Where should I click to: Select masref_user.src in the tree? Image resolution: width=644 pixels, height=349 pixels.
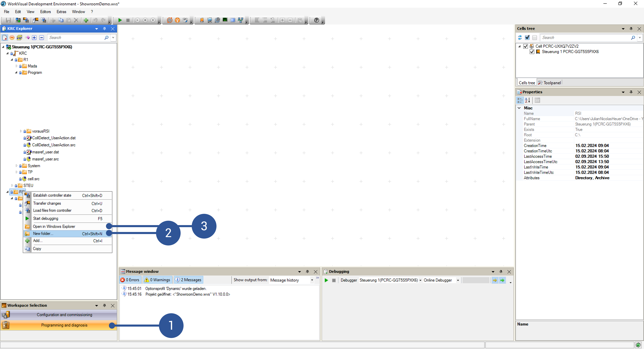click(45, 159)
